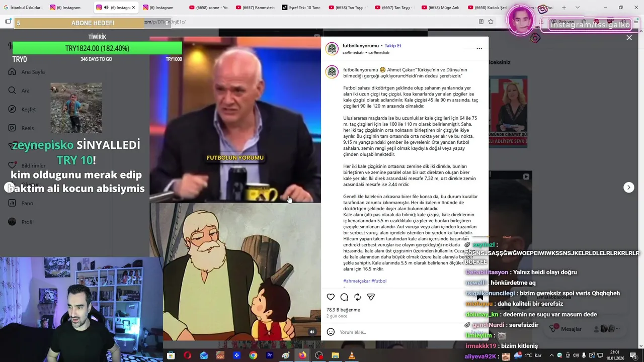This screenshot has width=644, height=362.
Task: Unmute video with speaker icon
Action: (312, 332)
